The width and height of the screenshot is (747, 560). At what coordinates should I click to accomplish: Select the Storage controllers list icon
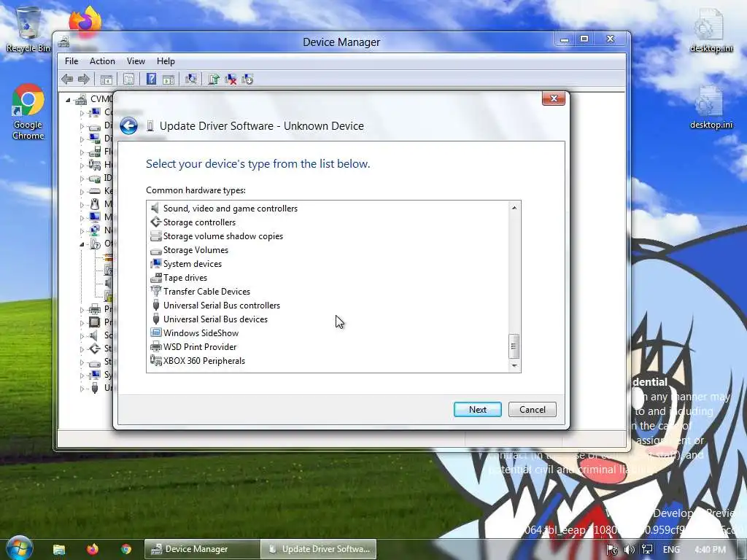tap(155, 222)
